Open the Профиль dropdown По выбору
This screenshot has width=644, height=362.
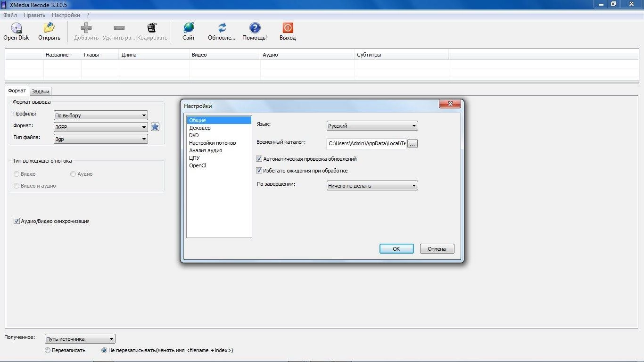[100, 115]
